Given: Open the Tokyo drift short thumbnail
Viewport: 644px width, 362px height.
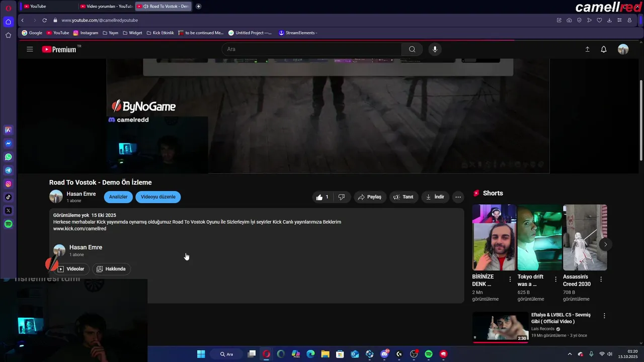Looking at the screenshot, I should coord(539,237).
